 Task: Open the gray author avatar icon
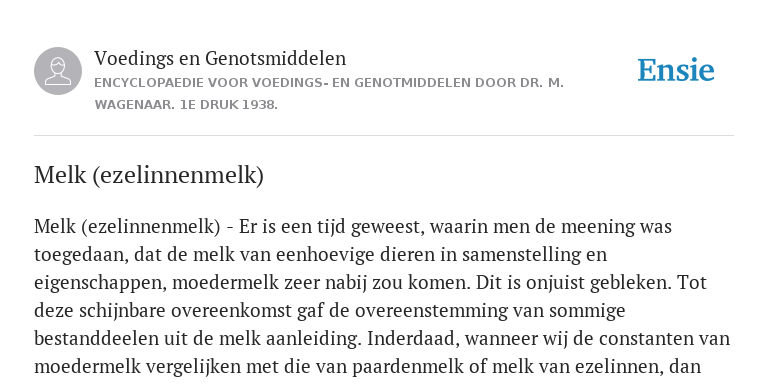point(58,71)
